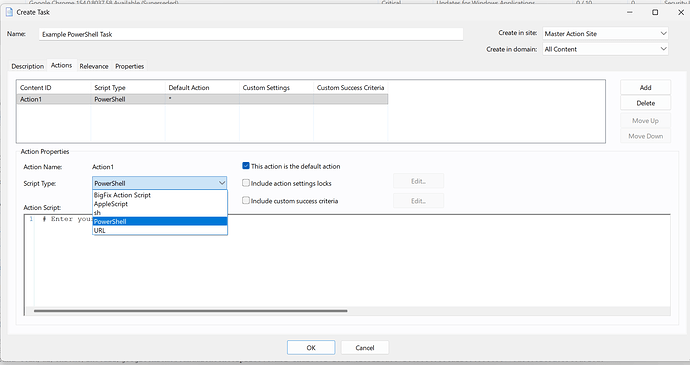Cancel the Create Task dialog

pos(365,347)
